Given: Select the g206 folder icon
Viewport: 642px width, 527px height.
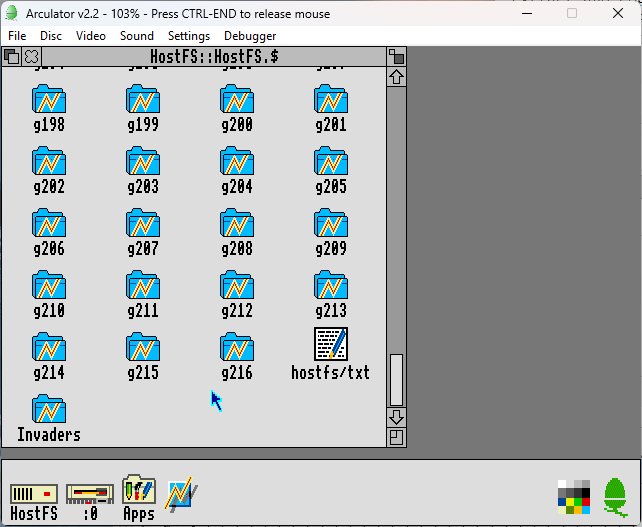Looking at the screenshot, I should click(49, 223).
